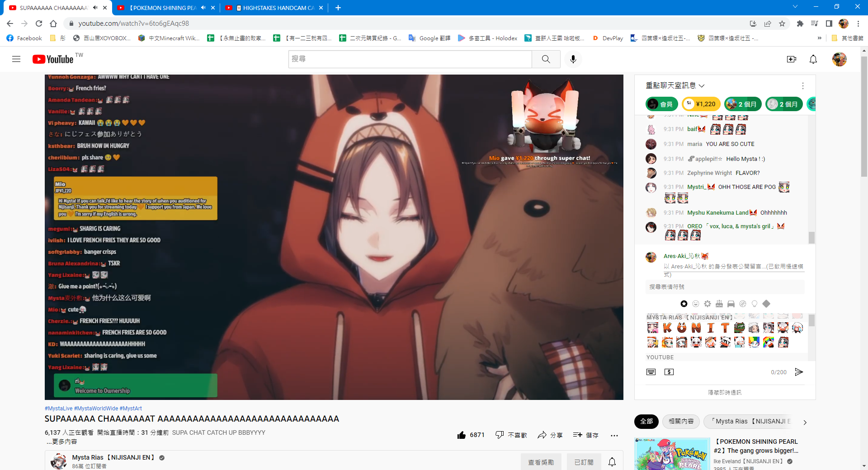This screenshot has width=868, height=470.
Task: Send the chat message arrow
Action: pos(799,372)
